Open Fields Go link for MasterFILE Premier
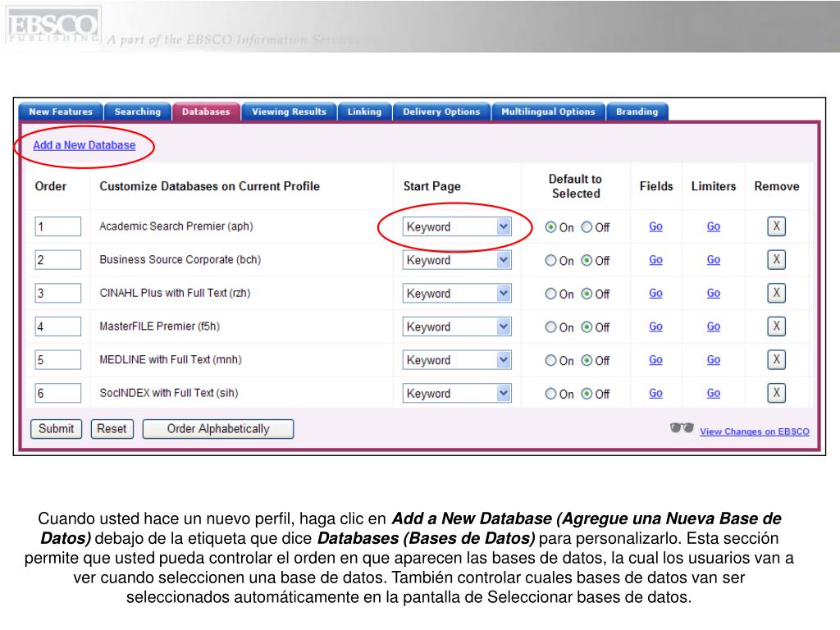 (655, 326)
